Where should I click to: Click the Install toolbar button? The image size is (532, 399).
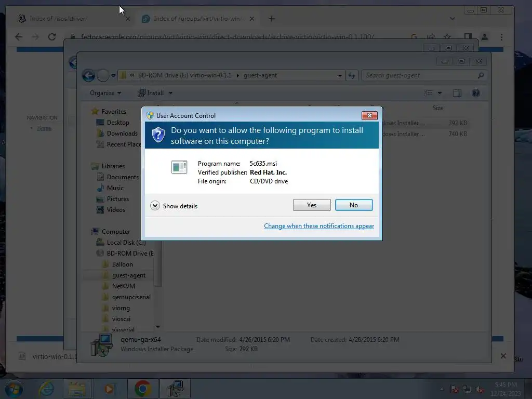click(x=151, y=93)
